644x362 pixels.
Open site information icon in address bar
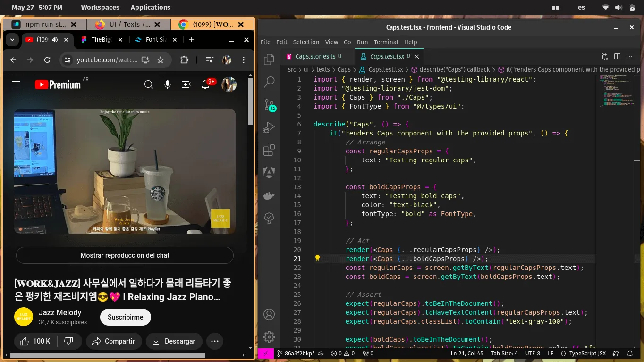[x=68, y=60]
